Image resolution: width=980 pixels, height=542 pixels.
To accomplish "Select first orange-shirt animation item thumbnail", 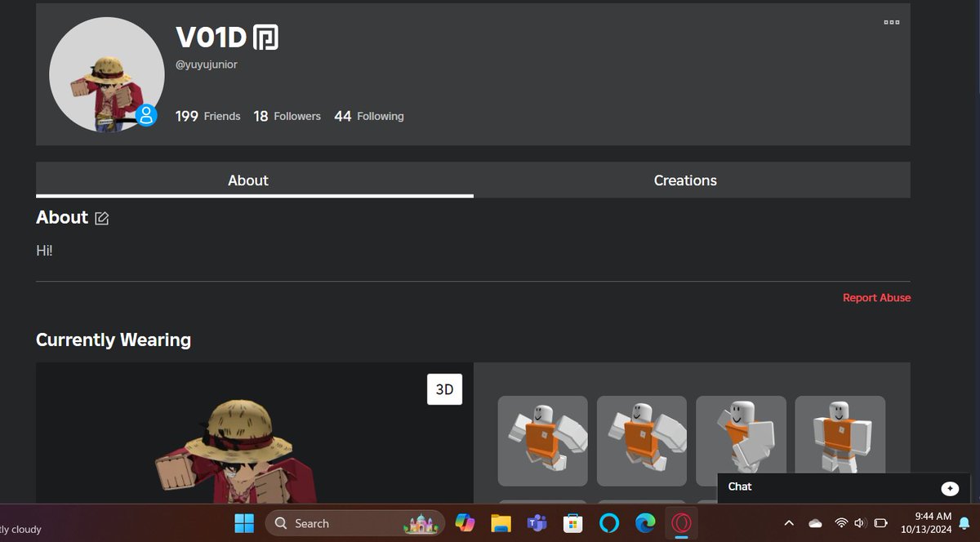I will pyautogui.click(x=542, y=441).
